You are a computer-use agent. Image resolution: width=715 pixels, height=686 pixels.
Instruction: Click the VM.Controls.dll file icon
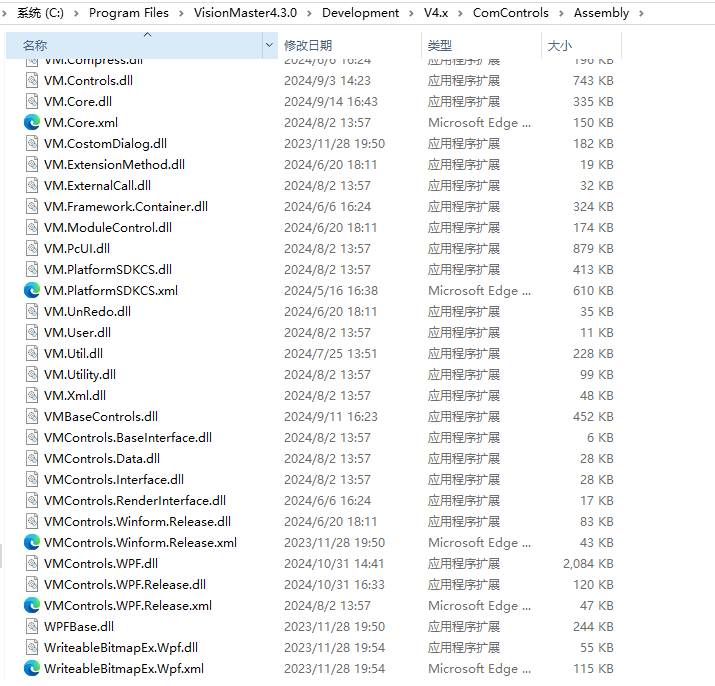[x=32, y=81]
